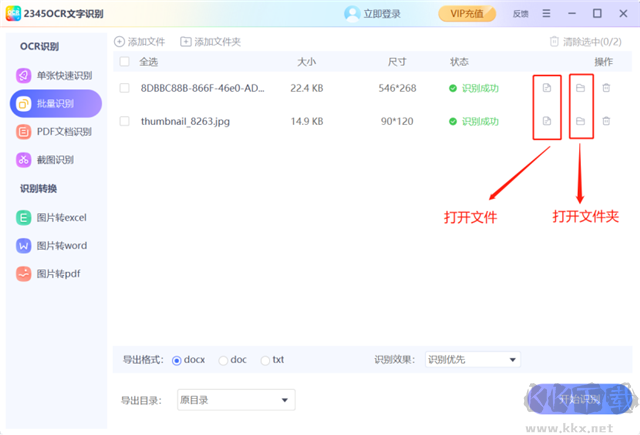Select the 图片转excel icon
This screenshot has width=640, height=435.
coord(23,218)
